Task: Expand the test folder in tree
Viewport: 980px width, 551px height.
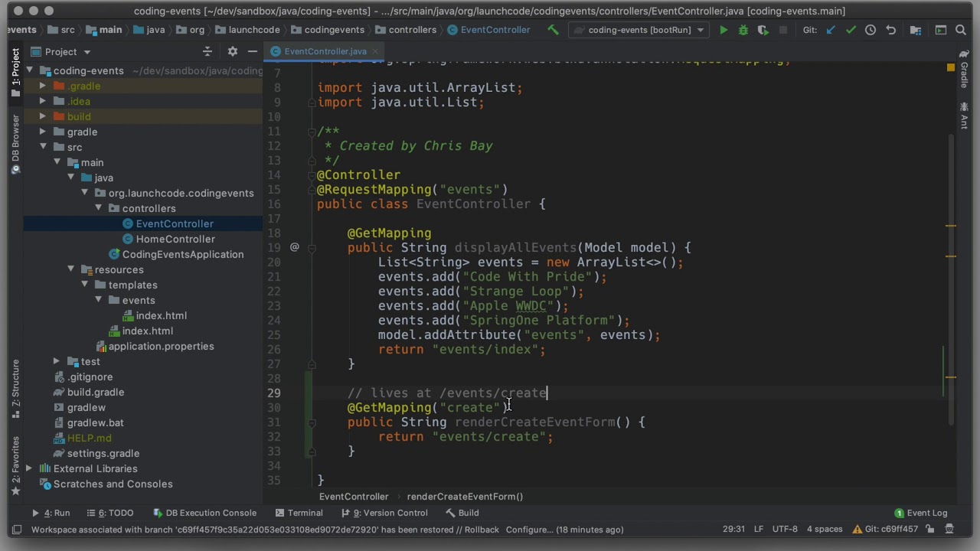Action: click(x=57, y=361)
